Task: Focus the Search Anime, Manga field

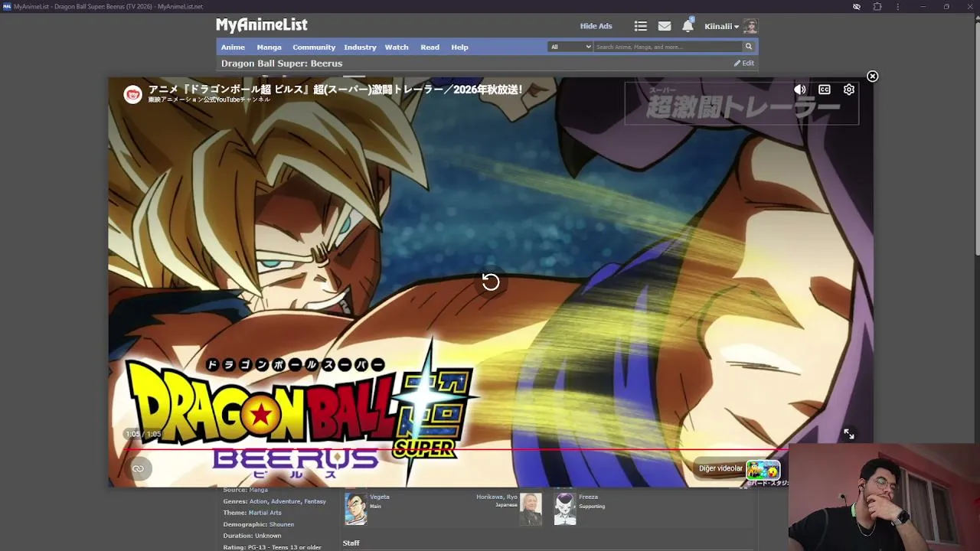Action: 668,47
